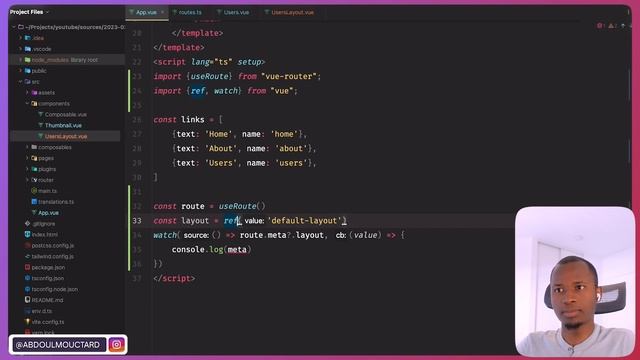640x360 pixels.
Task: Click the components folder icon
Action: (34, 104)
